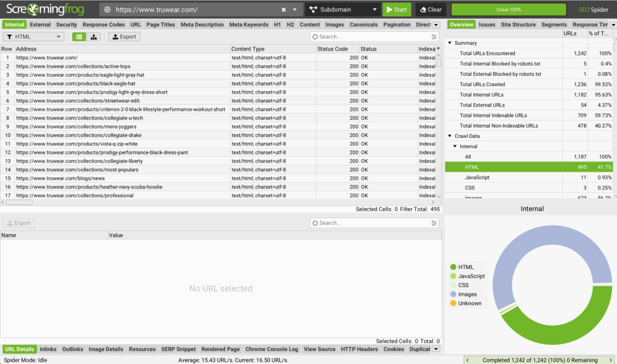Click the Export button above the table
The height and width of the screenshot is (364, 617).
click(124, 37)
